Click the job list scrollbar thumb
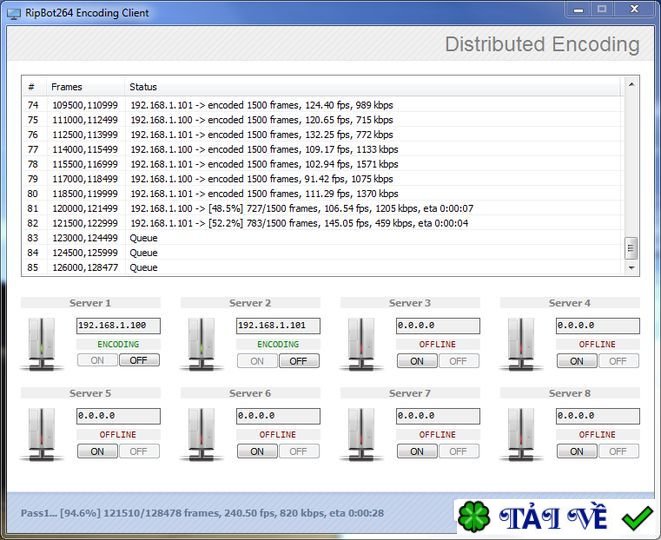Image resolution: width=661 pixels, height=540 pixels. pyautogui.click(x=631, y=249)
